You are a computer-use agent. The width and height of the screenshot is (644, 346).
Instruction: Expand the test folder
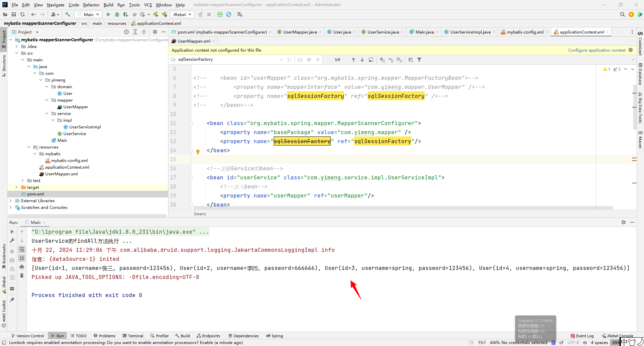pyautogui.click(x=22, y=181)
